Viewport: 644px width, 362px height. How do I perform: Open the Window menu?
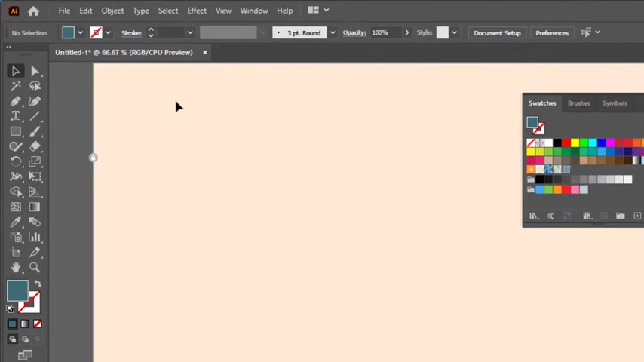pyautogui.click(x=254, y=11)
